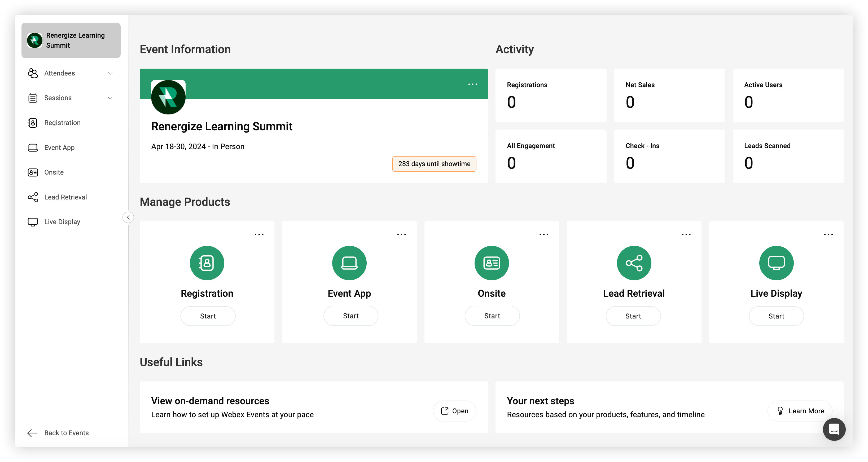The width and height of the screenshot is (868, 462).
Task: Expand the Sessions submenu chevron
Action: pos(110,98)
